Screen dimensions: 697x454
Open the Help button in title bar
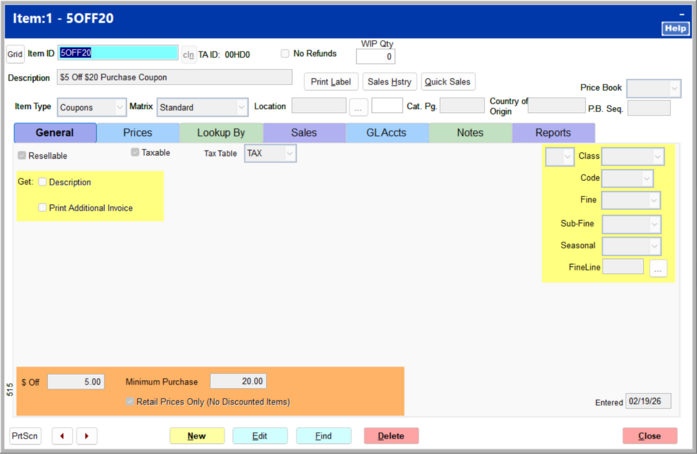coord(675,29)
